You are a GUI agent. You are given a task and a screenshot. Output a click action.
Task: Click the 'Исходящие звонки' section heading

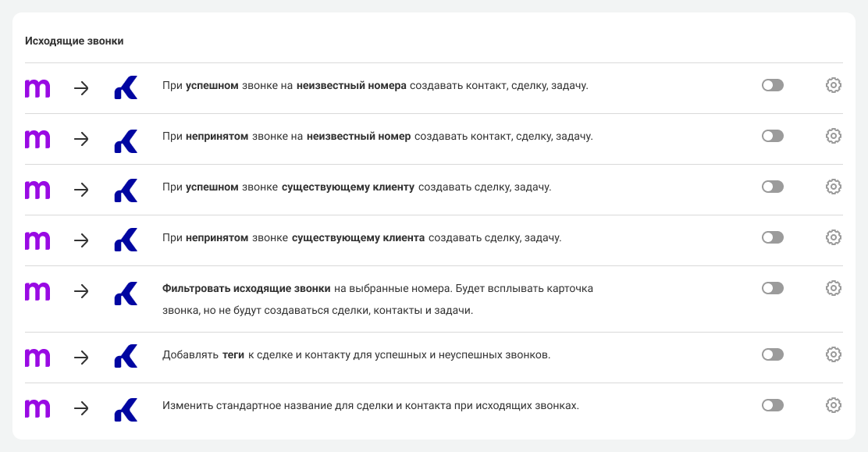pyautogui.click(x=74, y=41)
